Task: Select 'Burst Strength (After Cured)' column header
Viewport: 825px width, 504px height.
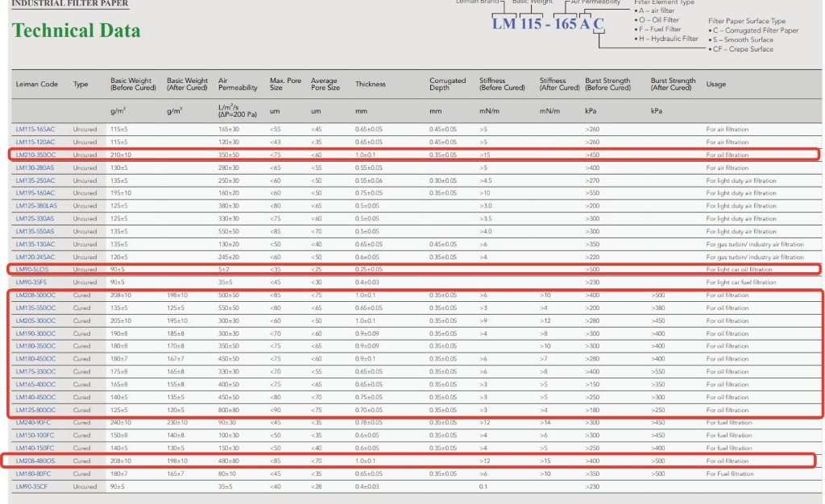Action: [x=673, y=84]
